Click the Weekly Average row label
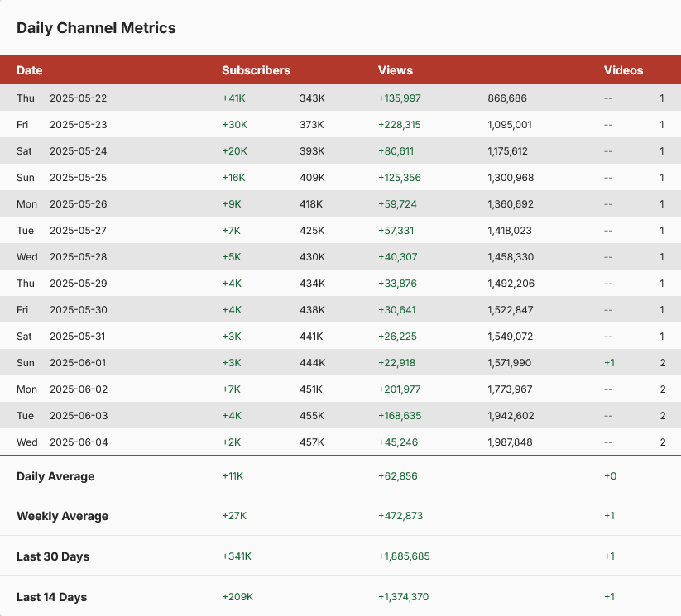This screenshot has height=616, width=681. (x=62, y=516)
